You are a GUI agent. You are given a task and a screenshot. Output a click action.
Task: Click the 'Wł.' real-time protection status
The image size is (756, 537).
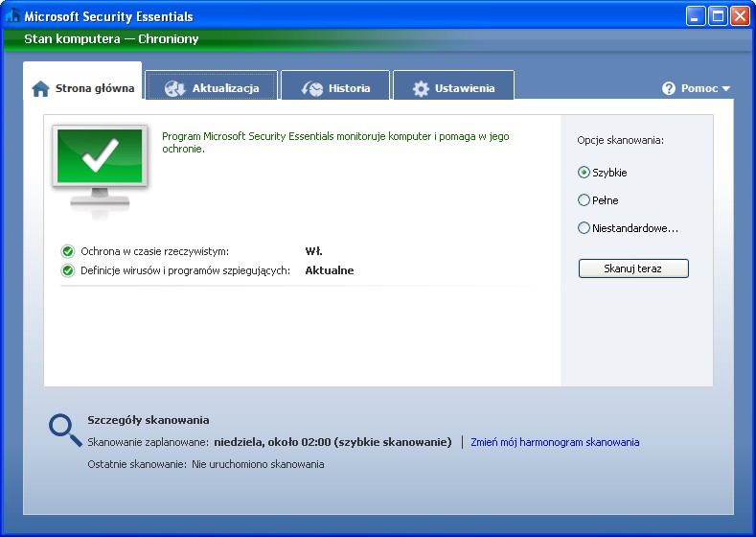pos(314,251)
